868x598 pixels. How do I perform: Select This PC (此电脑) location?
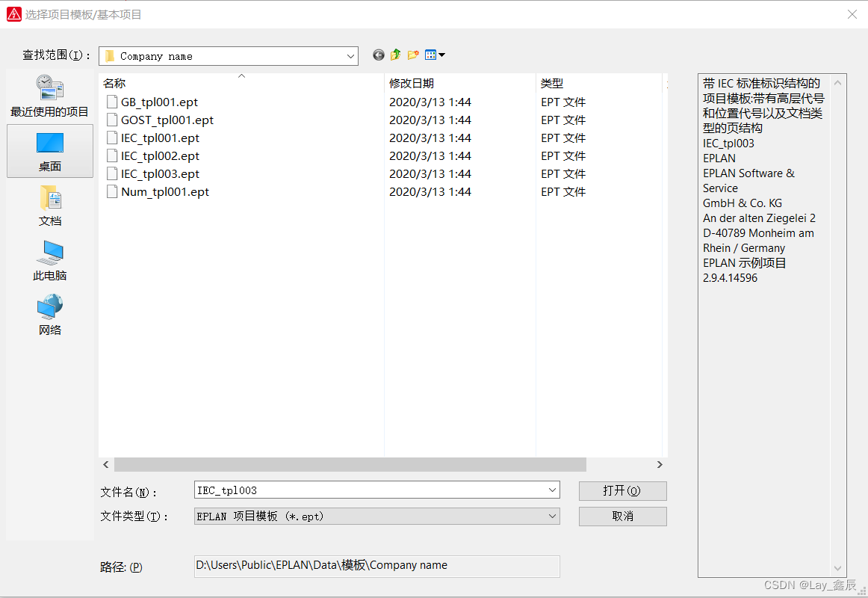[x=49, y=260]
